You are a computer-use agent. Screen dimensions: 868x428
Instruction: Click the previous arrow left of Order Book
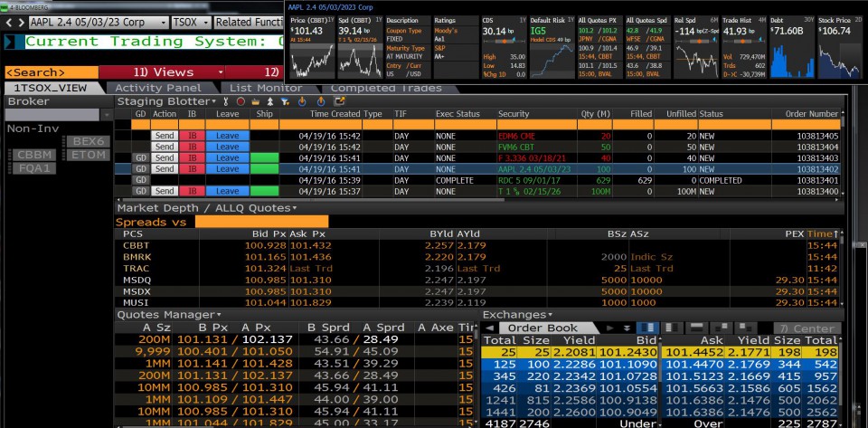pos(489,328)
